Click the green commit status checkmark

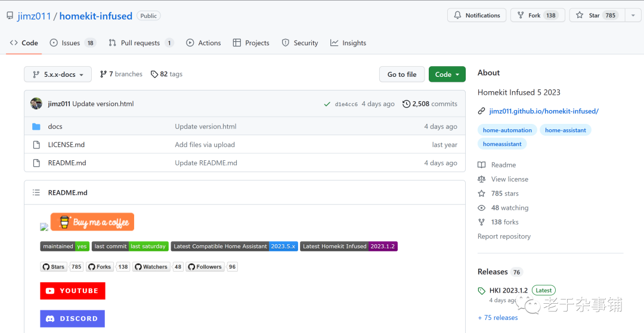(x=327, y=104)
